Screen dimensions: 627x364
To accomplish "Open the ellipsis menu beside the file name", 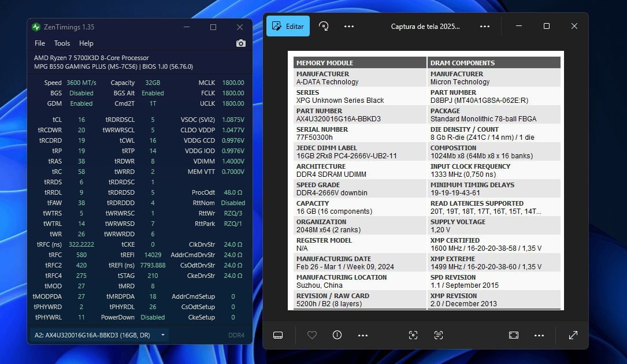I will 485,26.
